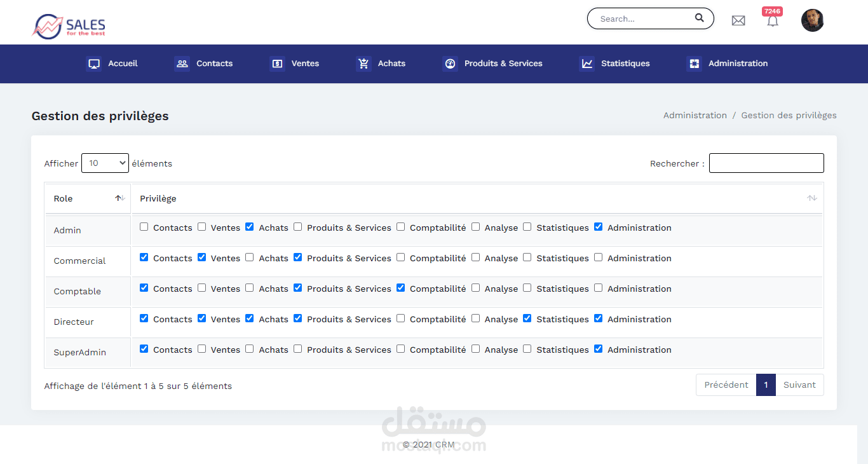868x464 pixels.
Task: Enable Administration for the Commercial role
Action: pos(598,257)
